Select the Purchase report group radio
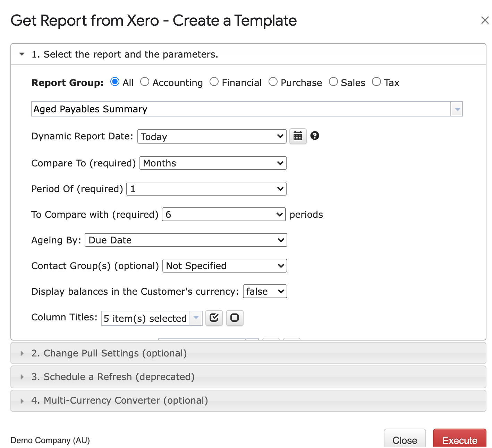 tap(273, 82)
